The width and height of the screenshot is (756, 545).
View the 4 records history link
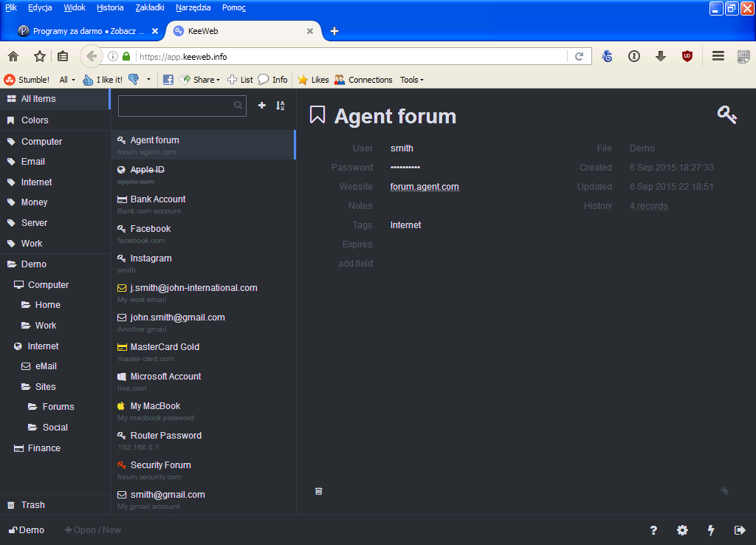[648, 206]
